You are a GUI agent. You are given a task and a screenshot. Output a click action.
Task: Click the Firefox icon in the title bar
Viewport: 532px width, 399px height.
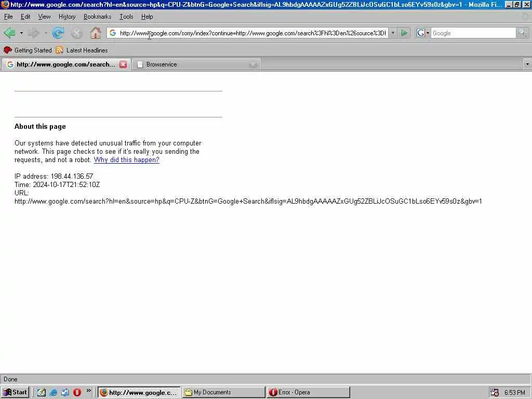pyautogui.click(x=5, y=4)
